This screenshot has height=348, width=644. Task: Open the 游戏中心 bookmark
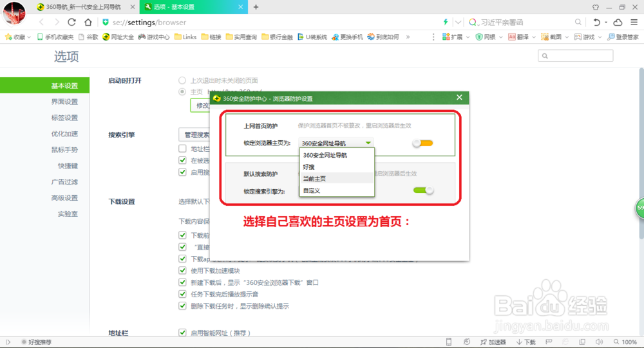[154, 37]
